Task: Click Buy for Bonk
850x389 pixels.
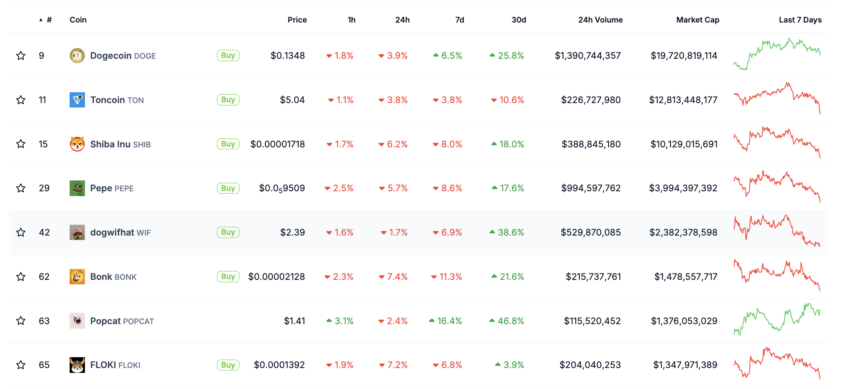Action: [228, 277]
